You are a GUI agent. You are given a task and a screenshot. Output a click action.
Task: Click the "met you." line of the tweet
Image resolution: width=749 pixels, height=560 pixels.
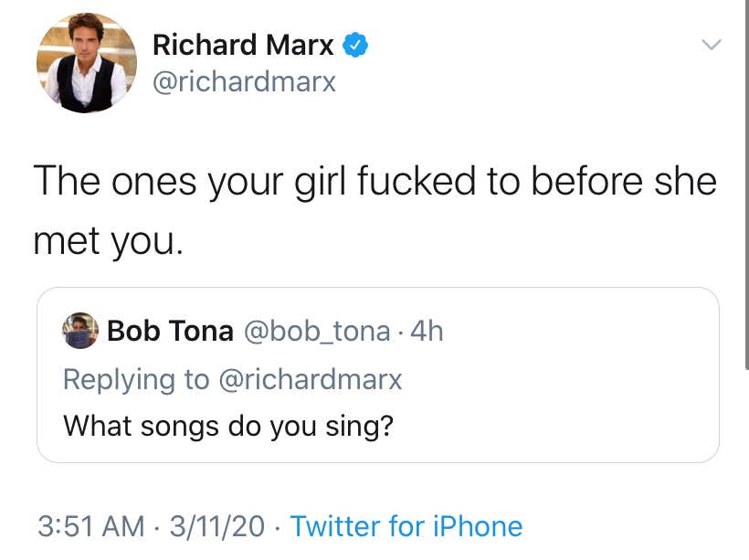pyautogui.click(x=108, y=238)
